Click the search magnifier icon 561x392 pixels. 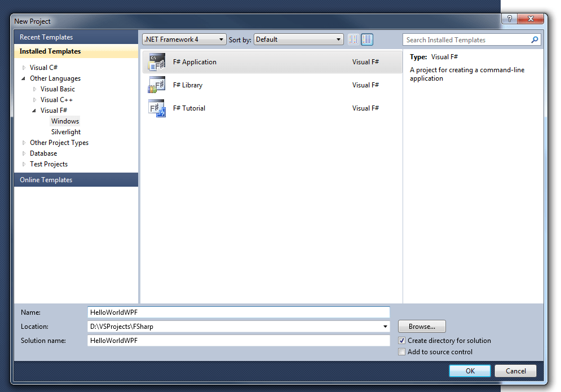click(x=535, y=39)
